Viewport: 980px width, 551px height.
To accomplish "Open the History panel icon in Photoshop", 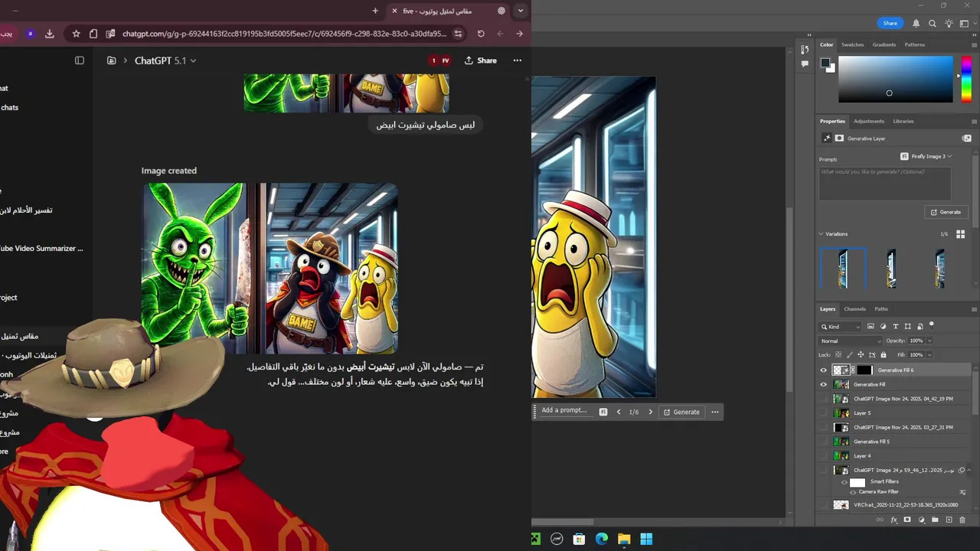I will (x=805, y=50).
